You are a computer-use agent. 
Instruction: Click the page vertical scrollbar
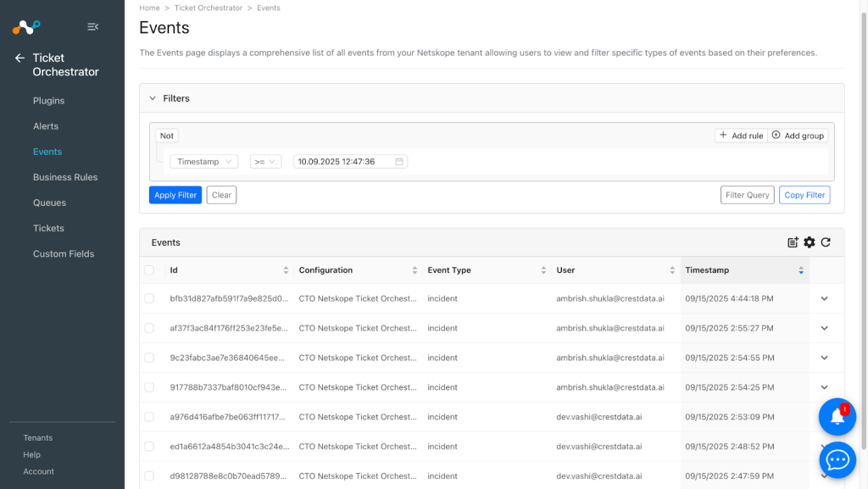coord(864,232)
